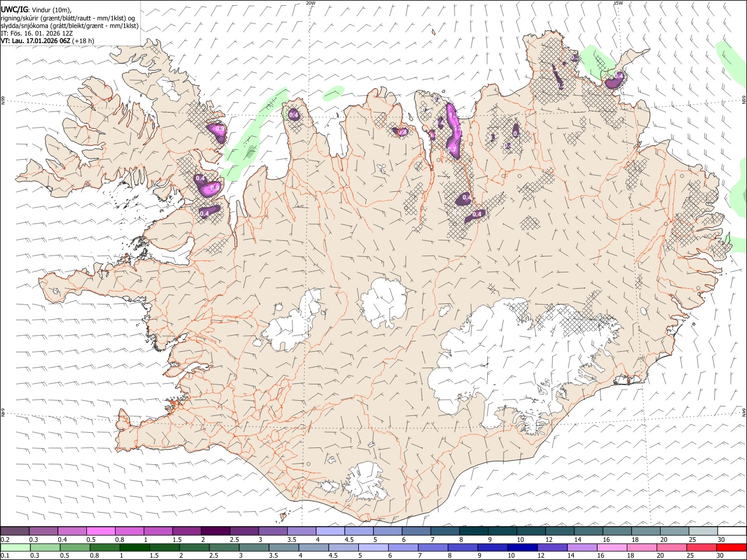The image size is (747, 560).
Task: Select the white 30 swatch in upper legend row
Action: 732,531
